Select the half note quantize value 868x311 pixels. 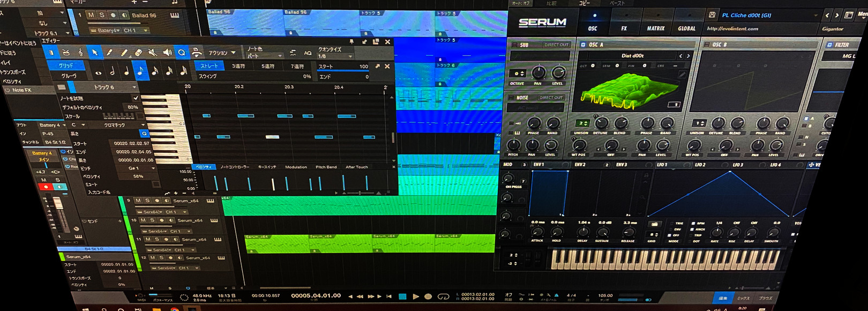[112, 71]
